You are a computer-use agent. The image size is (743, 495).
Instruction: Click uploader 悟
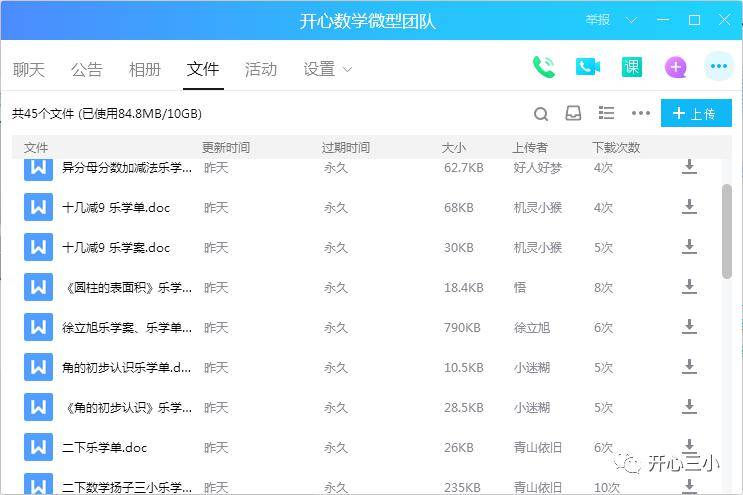click(x=520, y=288)
